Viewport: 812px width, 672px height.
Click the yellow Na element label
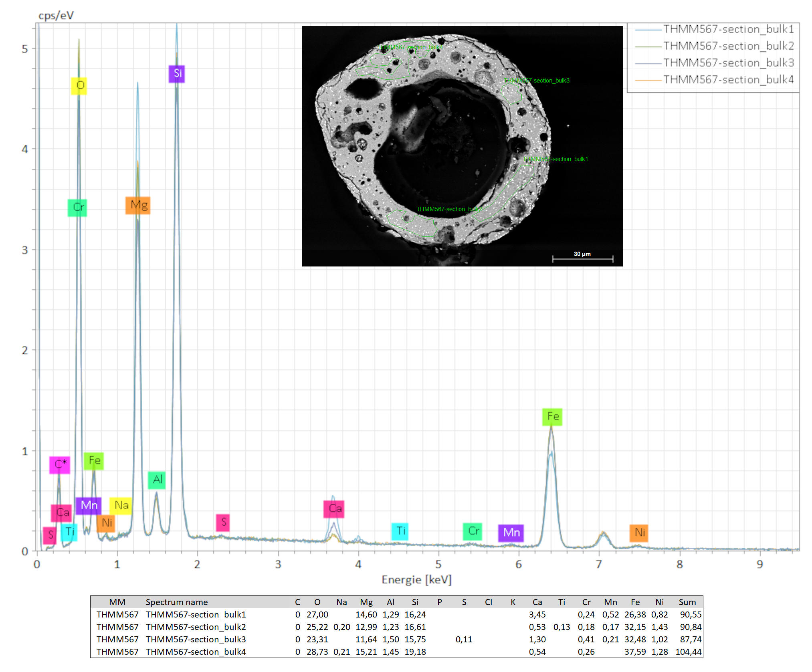click(x=121, y=505)
